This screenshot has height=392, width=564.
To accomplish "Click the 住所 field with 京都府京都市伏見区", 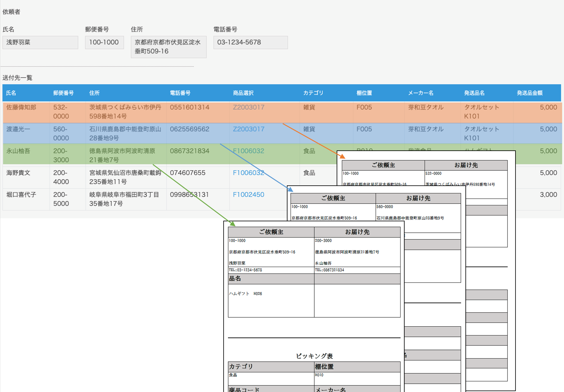I will [x=169, y=47].
